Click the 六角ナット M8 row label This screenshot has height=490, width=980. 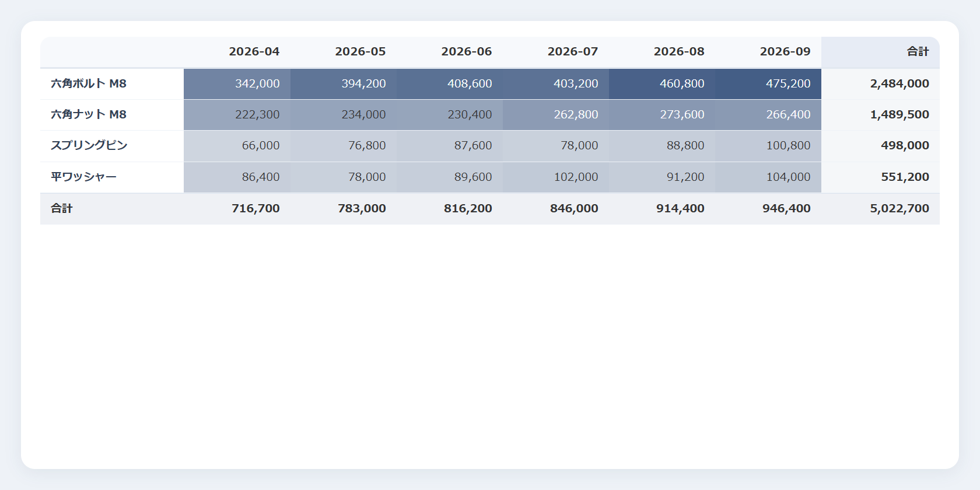(112, 115)
